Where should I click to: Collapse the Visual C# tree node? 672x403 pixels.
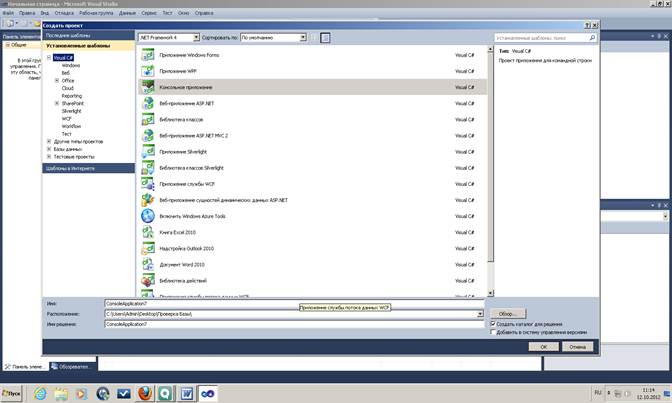(49, 57)
